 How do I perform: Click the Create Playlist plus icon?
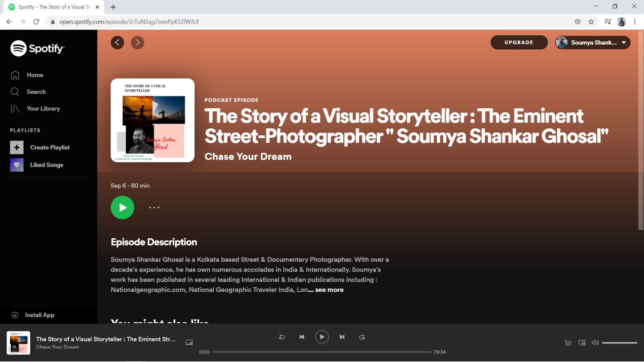coord(17,148)
